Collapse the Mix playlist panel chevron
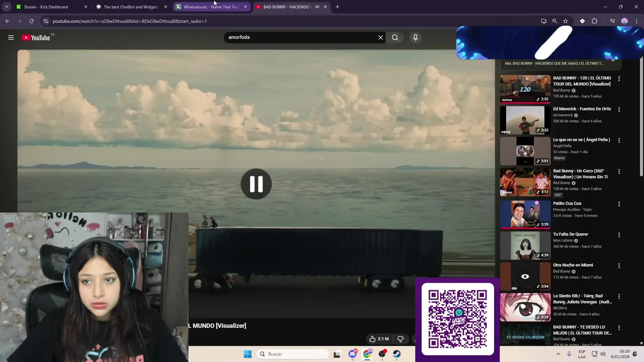This screenshot has width=644, height=362. [x=613, y=59]
